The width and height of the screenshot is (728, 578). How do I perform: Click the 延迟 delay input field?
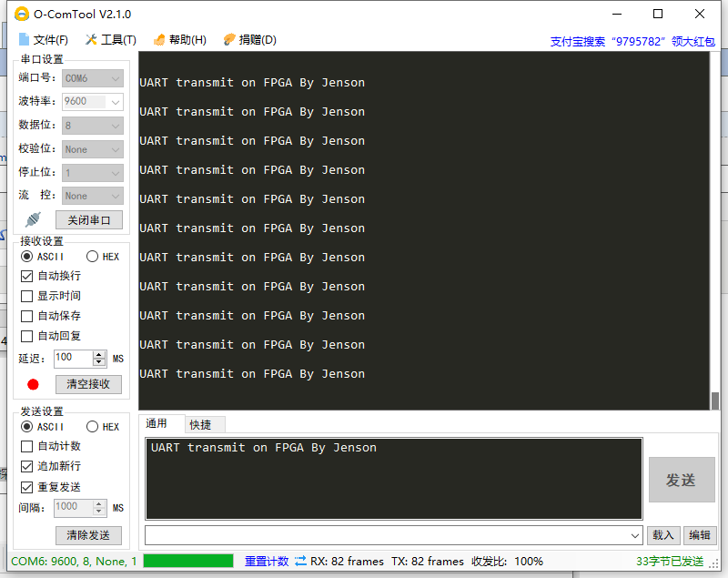tap(74, 359)
